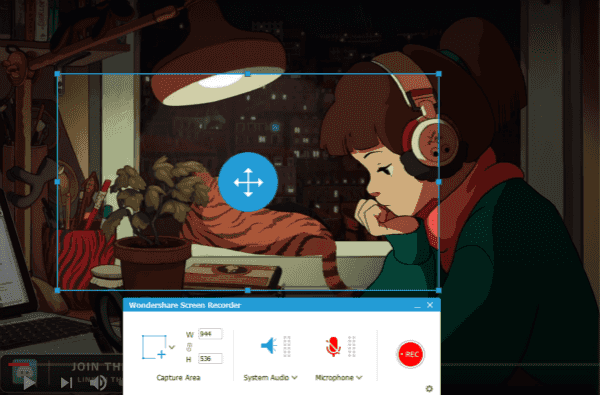Click the top-left capture frame handle
This screenshot has width=600, height=395.
click(57, 73)
